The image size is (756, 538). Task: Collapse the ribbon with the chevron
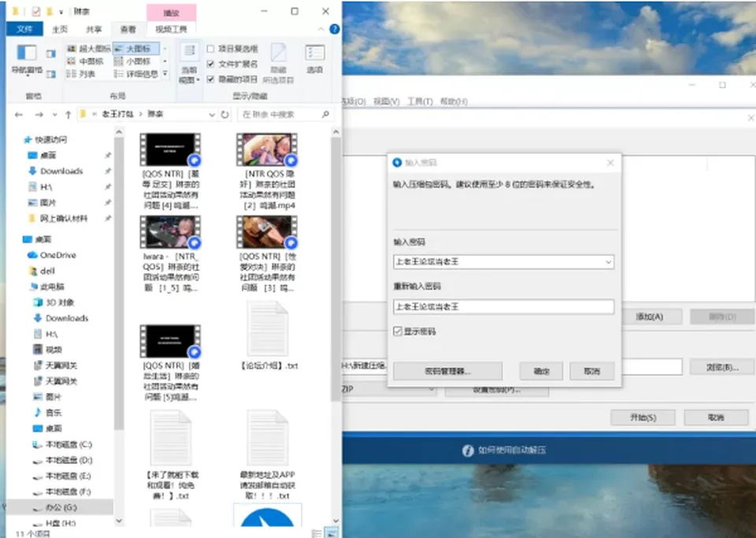321,29
